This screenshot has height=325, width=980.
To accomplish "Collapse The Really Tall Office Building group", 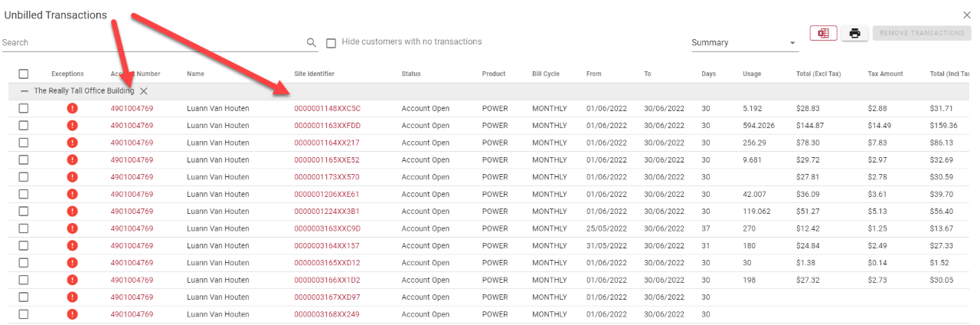I will pos(24,91).
